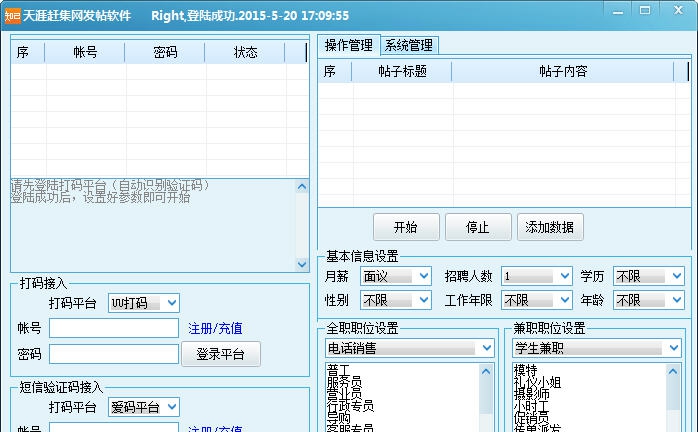Click the app logo icon in title bar
This screenshot has height=432, width=698.
(x=12, y=15)
